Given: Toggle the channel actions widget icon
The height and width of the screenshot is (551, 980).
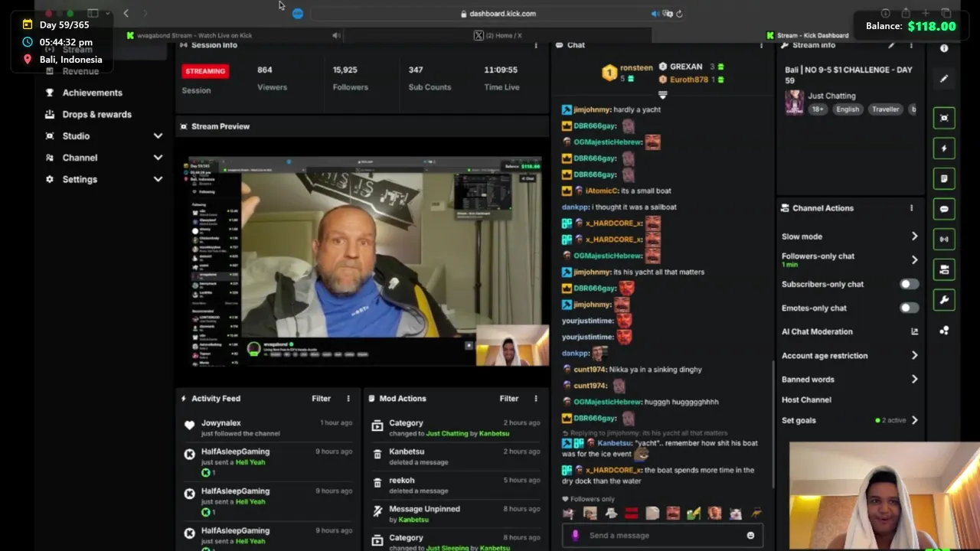Looking at the screenshot, I should pos(944,269).
